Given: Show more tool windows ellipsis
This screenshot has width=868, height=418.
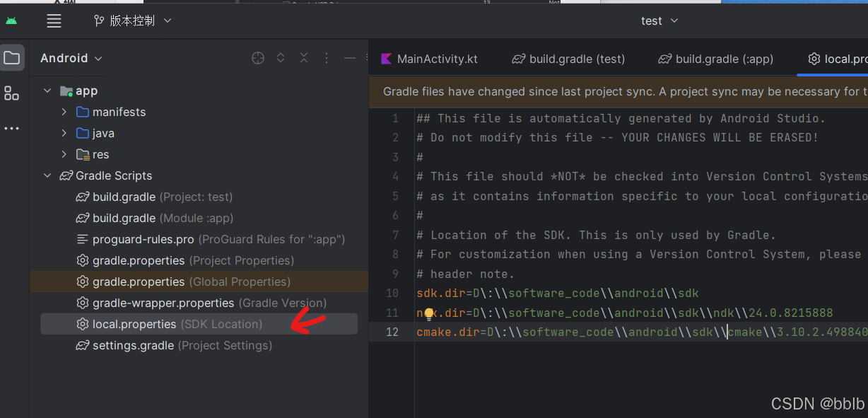Looking at the screenshot, I should point(11,129).
